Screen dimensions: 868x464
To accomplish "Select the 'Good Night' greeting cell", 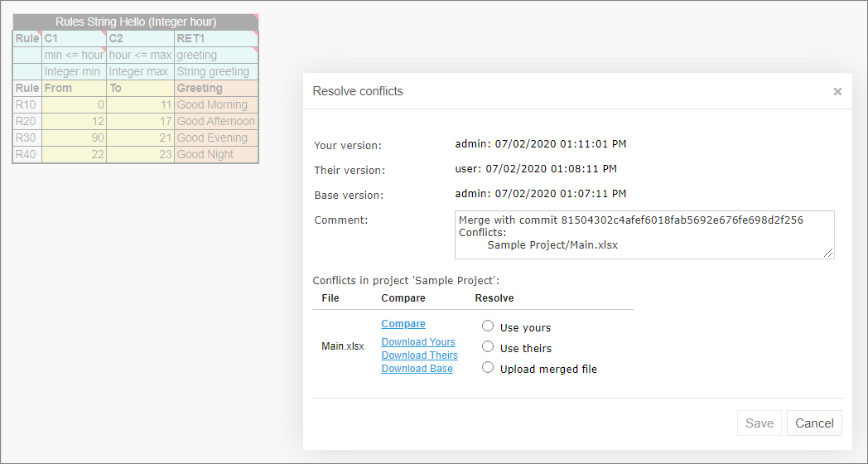I will tap(215, 155).
